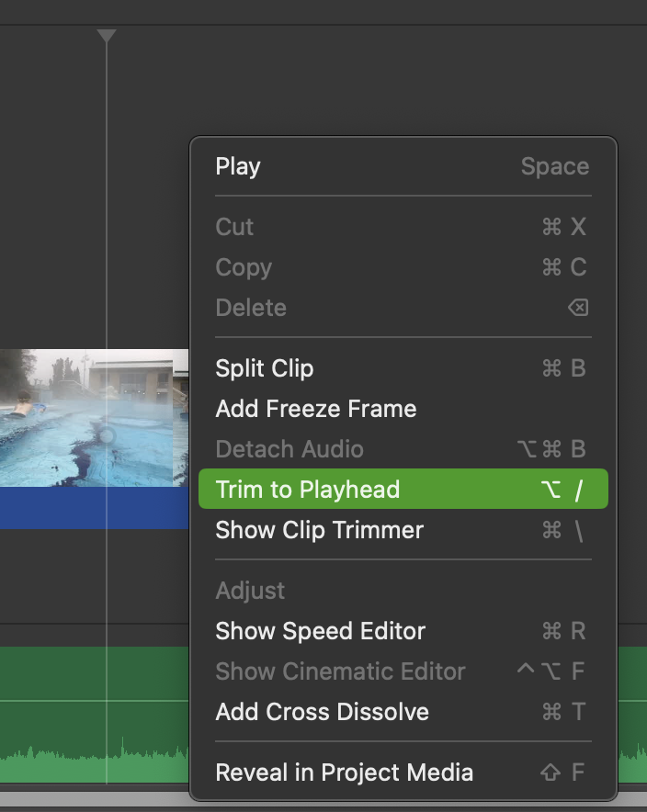The height and width of the screenshot is (812, 647).
Task: Choose Add Cross Dissolve
Action: pos(403,712)
